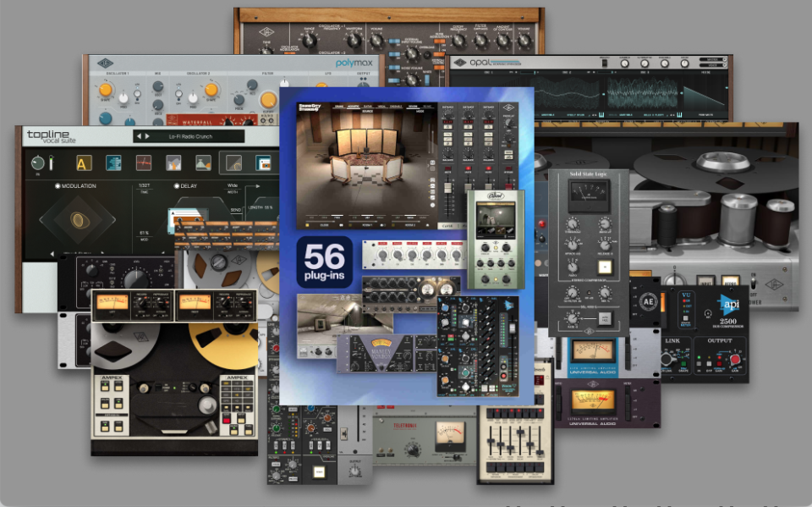Open the blue spectrum module icon in Topline
This screenshot has width=812, height=507.
112,163
